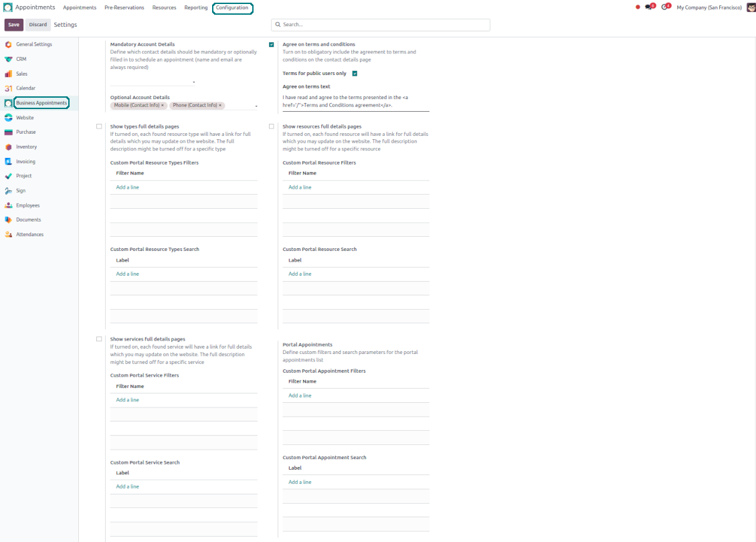Viewport: 756px width, 542px height.
Task: Open the CRM settings sidebar icon
Action: (x=8, y=59)
